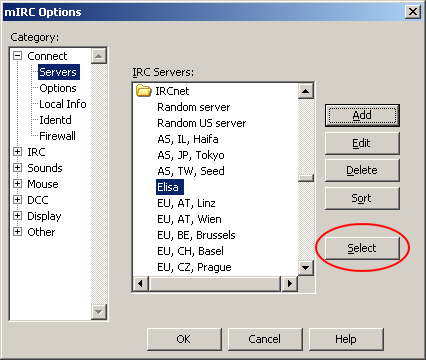Click server list scroll down arrow
The image size is (426, 360).
(x=306, y=267)
